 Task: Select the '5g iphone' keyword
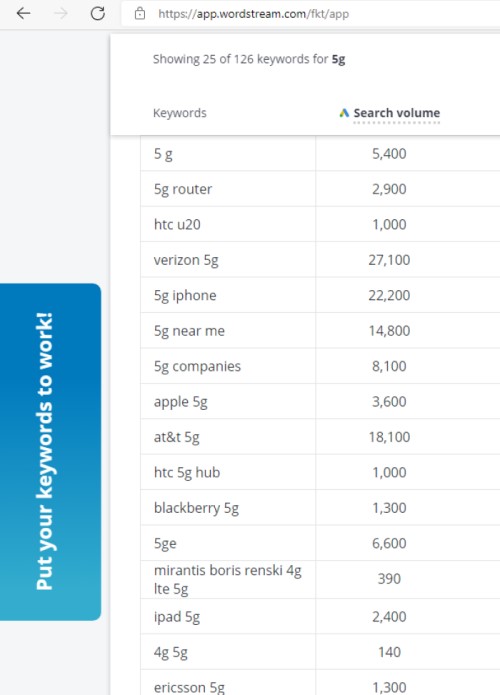[x=185, y=296]
